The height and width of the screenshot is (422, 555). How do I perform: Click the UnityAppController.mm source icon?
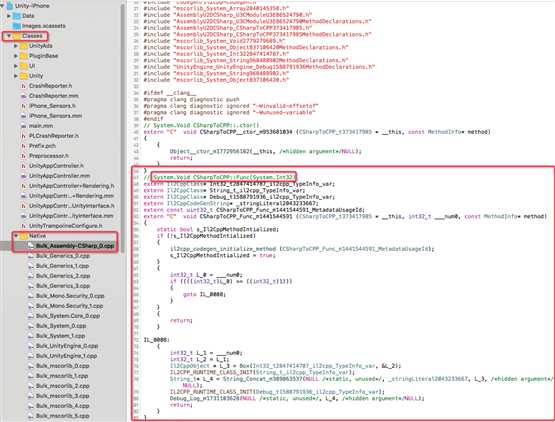pos(24,176)
